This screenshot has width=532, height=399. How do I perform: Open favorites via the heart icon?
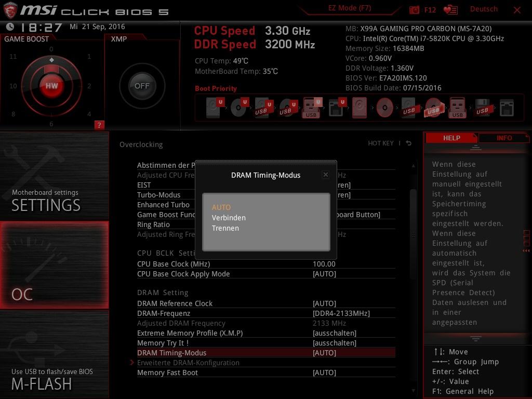coord(450,10)
